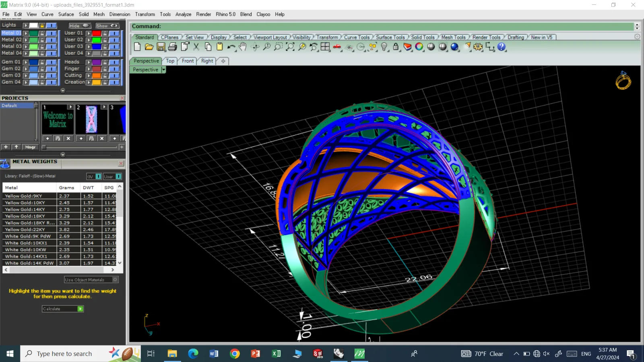Expand the Heads layer arrow
The height and width of the screenshot is (362, 644).
pyautogui.click(x=89, y=62)
